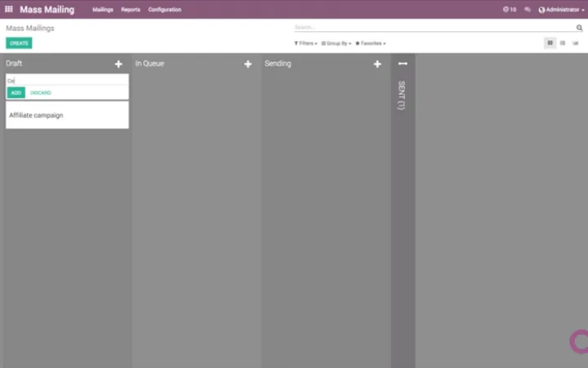The width and height of the screenshot is (588, 368).
Task: Open the Reports menu
Action: click(x=131, y=9)
